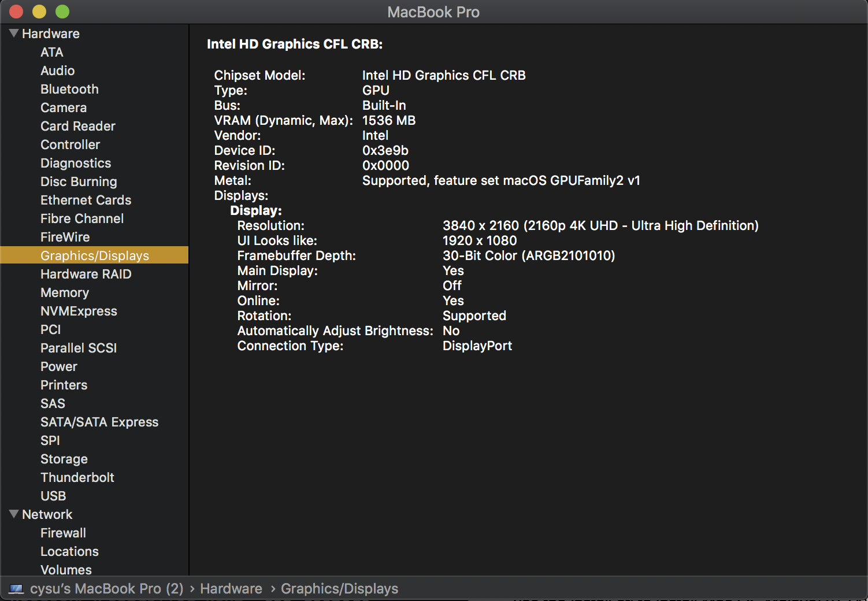The image size is (868, 601).
Task: Click the resolution value 3840 x 2160
Action: [x=600, y=225]
